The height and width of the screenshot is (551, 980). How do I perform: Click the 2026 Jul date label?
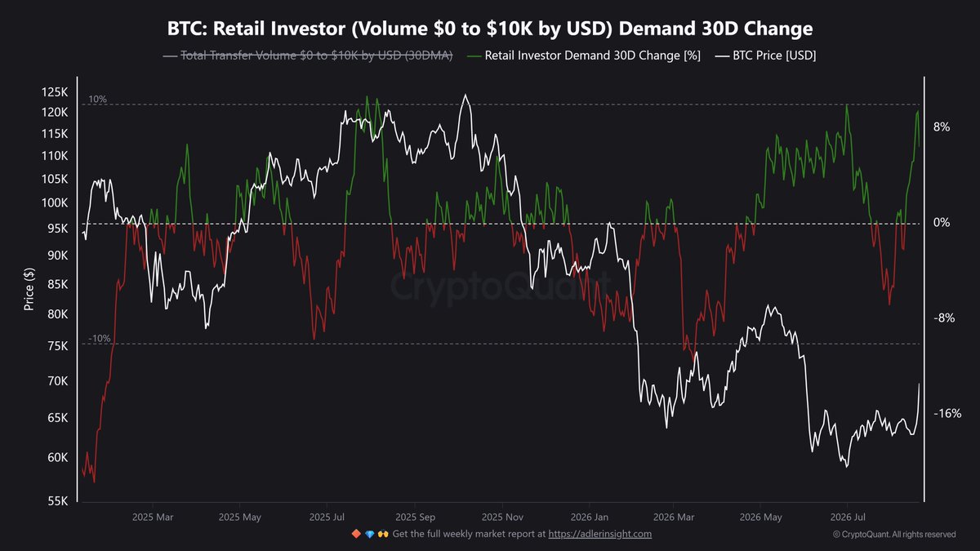coord(847,517)
